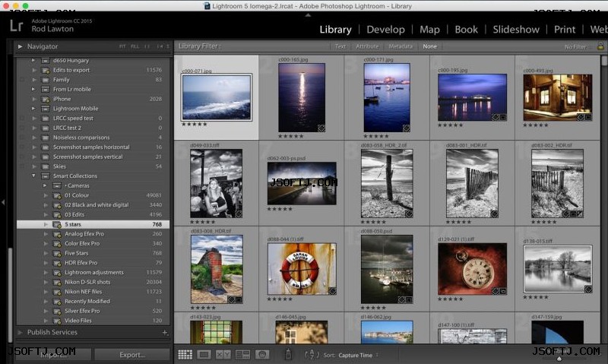Click star rating under c000-195.jpg
This screenshot has width=608, height=364.
pyautogui.click(x=450, y=125)
